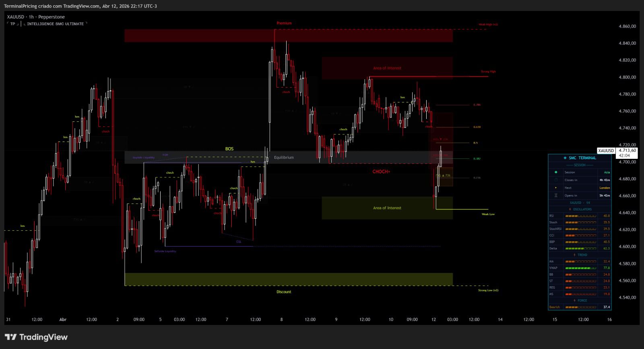Click the lightning icon beside TREND

pos(574,255)
